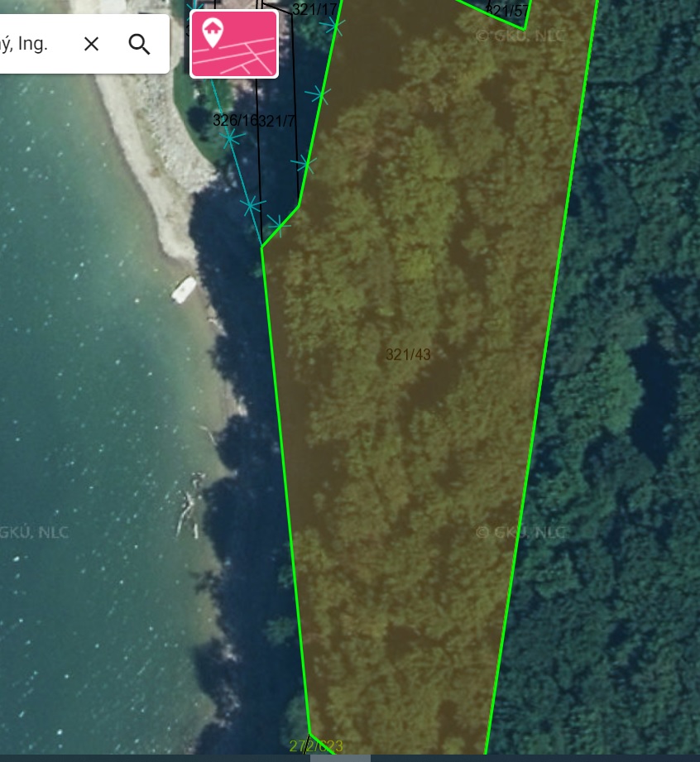This screenshot has height=762, width=700.
Task: Click parcel label 321/7
Action: pyautogui.click(x=276, y=121)
